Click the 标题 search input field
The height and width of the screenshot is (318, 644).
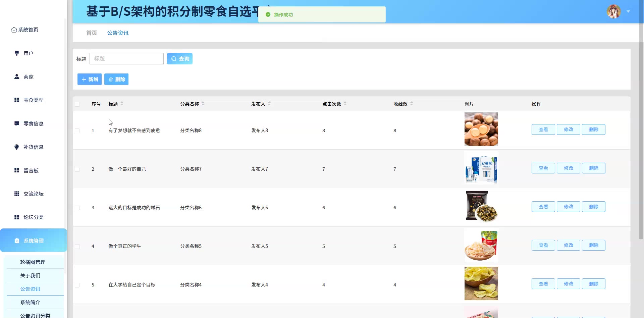coord(126,59)
